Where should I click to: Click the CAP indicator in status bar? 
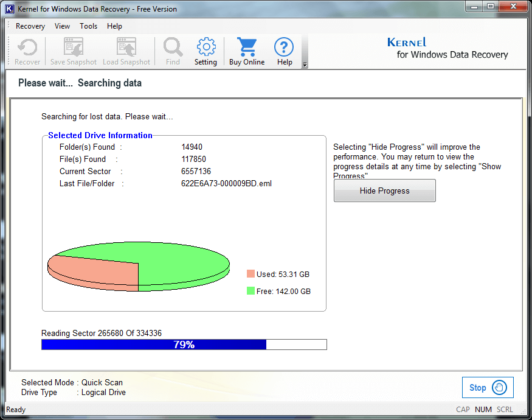pos(463,410)
